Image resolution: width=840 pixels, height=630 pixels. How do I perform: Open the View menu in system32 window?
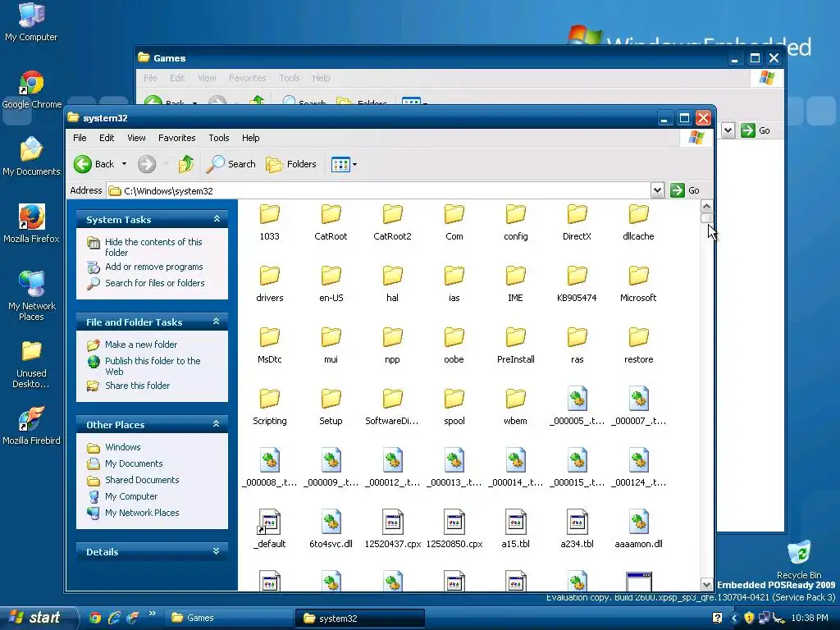point(136,138)
